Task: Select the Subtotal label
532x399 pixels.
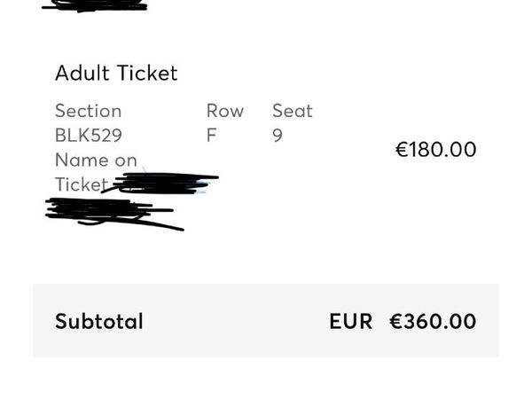Action: [x=98, y=321]
